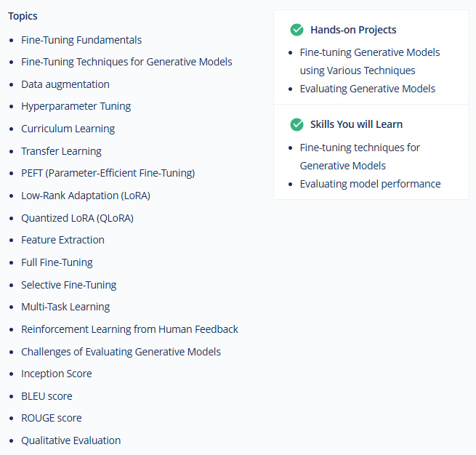
Task: Select the Fine-Tuning Fundamentals topic
Action: (x=81, y=40)
